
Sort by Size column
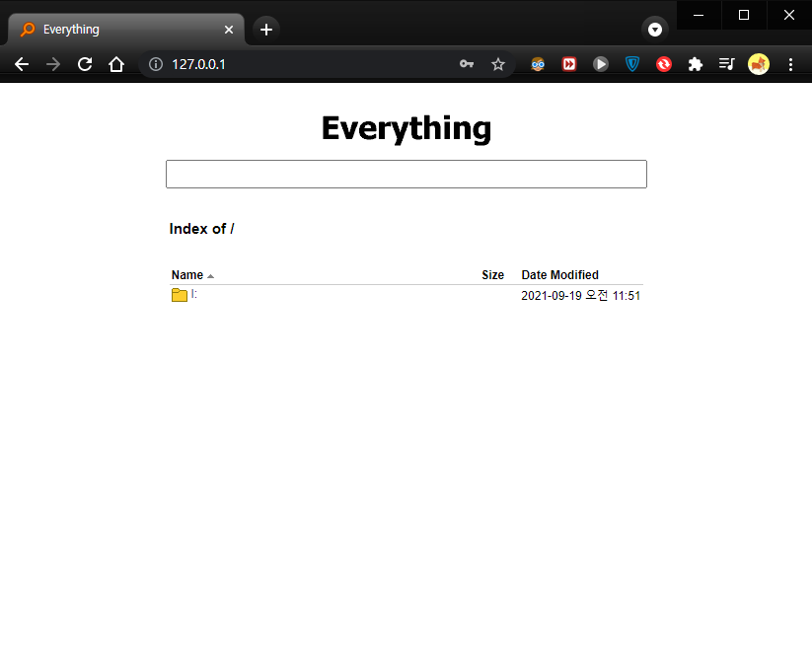pyautogui.click(x=492, y=275)
